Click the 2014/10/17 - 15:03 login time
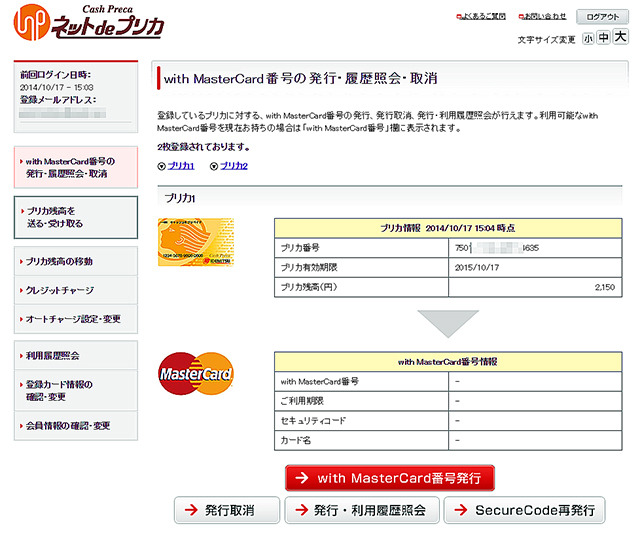The width and height of the screenshot is (640, 537). (x=57, y=87)
